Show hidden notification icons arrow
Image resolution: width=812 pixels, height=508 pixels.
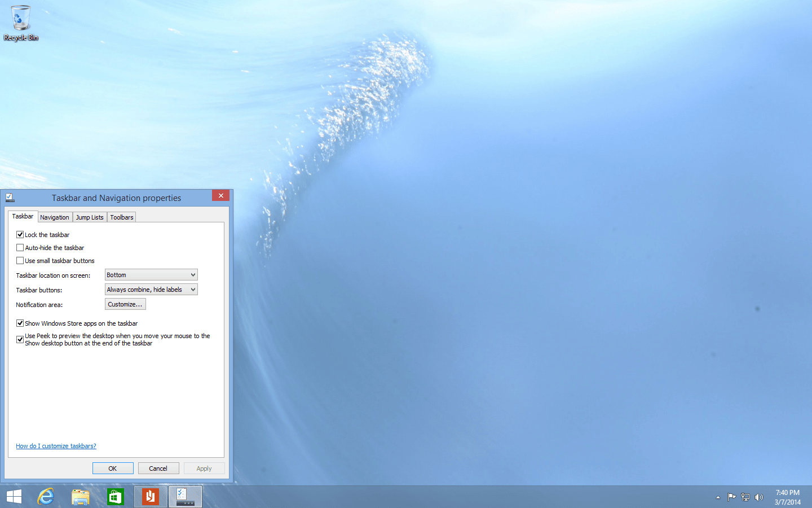click(x=718, y=497)
